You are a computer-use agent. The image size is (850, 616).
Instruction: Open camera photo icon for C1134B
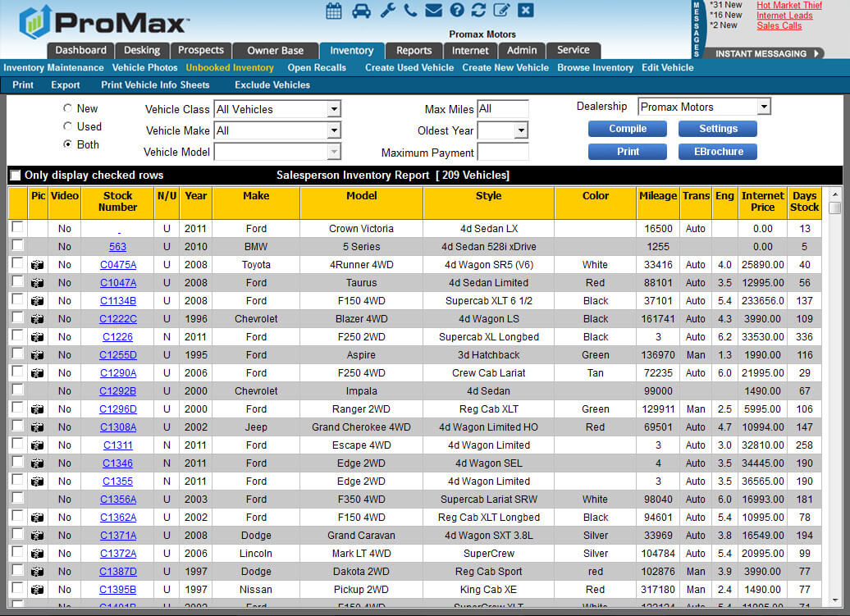[37, 301]
